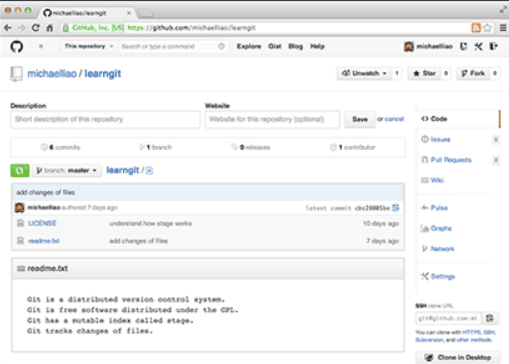The width and height of the screenshot is (509, 364).
Task: Star the learngit repository
Action: (x=424, y=73)
